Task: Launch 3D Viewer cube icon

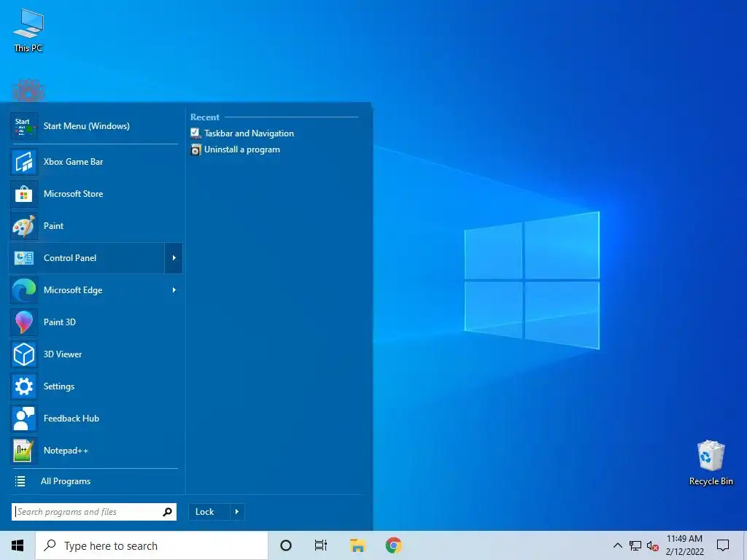Action: [24, 354]
